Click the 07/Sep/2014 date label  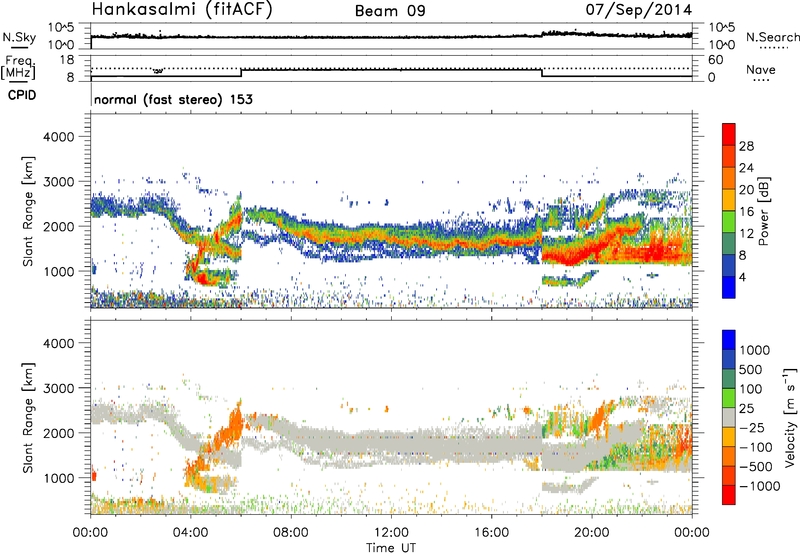(639, 10)
